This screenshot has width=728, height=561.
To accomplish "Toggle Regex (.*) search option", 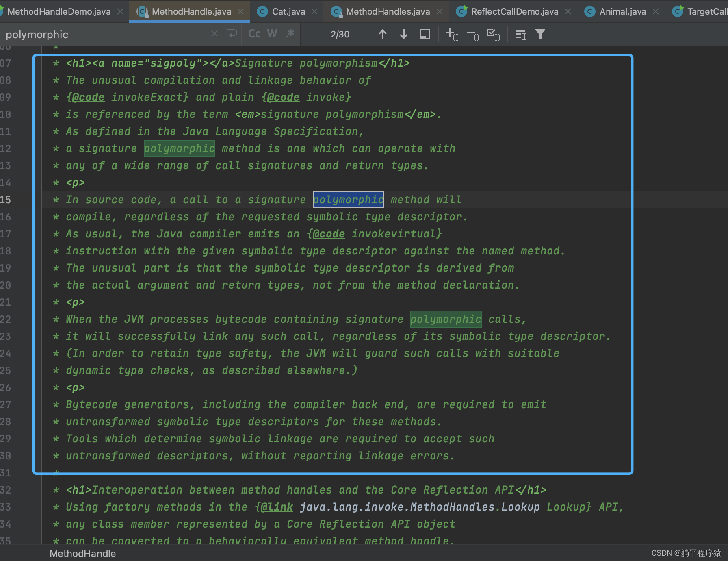I will [x=290, y=34].
